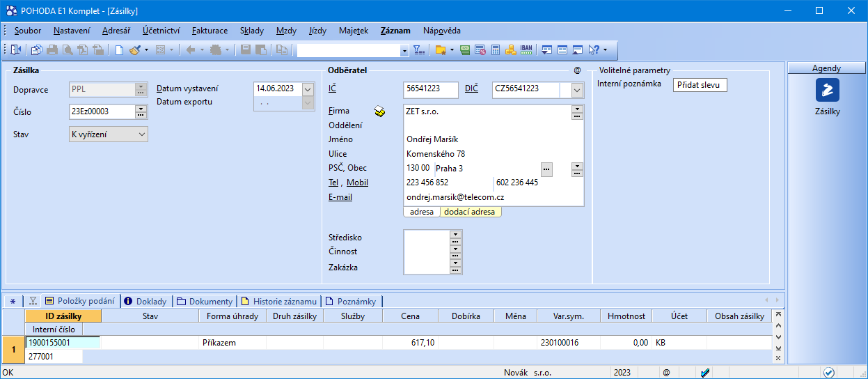Click the form-panel-up layout icon
Viewport: 868px width, 379px height.
point(578,49)
